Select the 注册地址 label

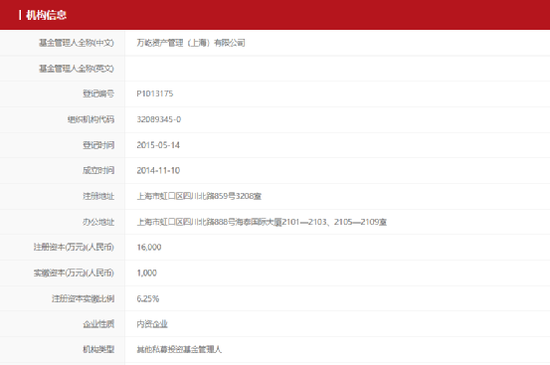(x=98, y=196)
